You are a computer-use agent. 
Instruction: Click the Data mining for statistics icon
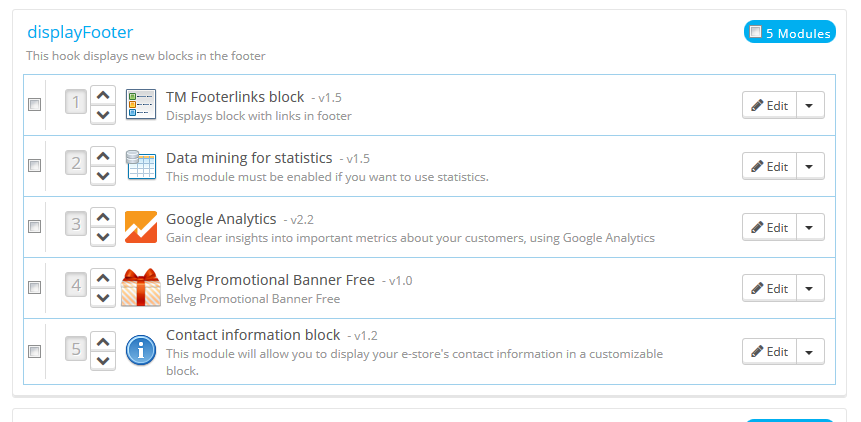141,166
